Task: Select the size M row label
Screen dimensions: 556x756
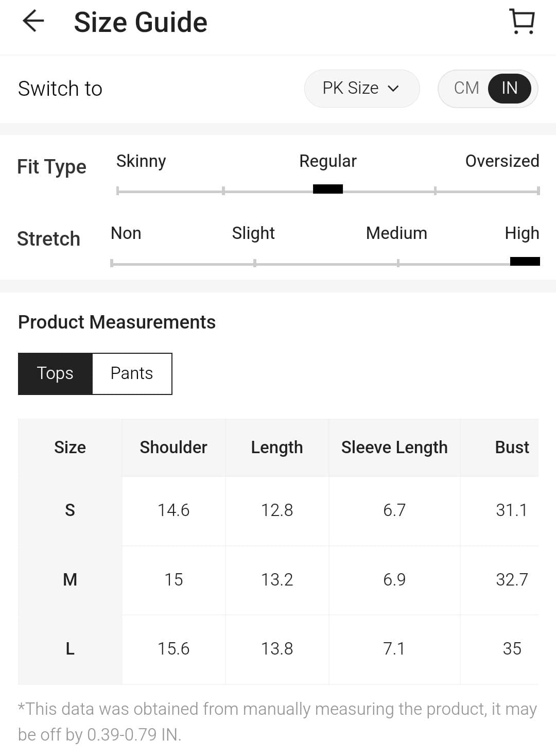Action: tap(70, 579)
